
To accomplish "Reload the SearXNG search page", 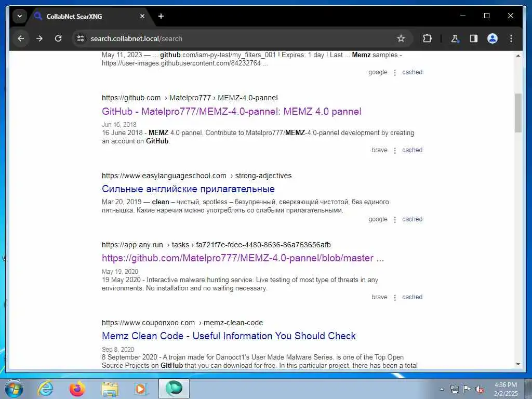I will [x=58, y=38].
